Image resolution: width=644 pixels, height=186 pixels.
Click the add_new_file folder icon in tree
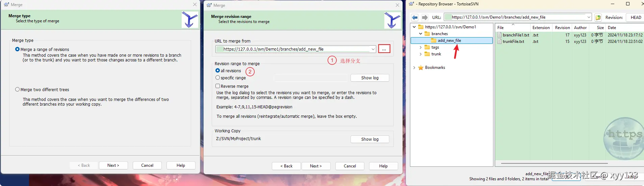(434, 41)
